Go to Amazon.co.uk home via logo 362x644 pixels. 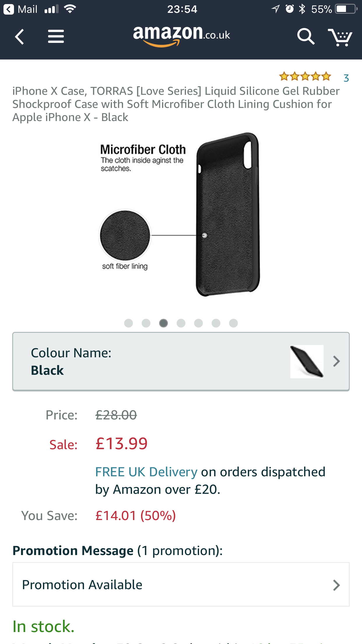182,36
